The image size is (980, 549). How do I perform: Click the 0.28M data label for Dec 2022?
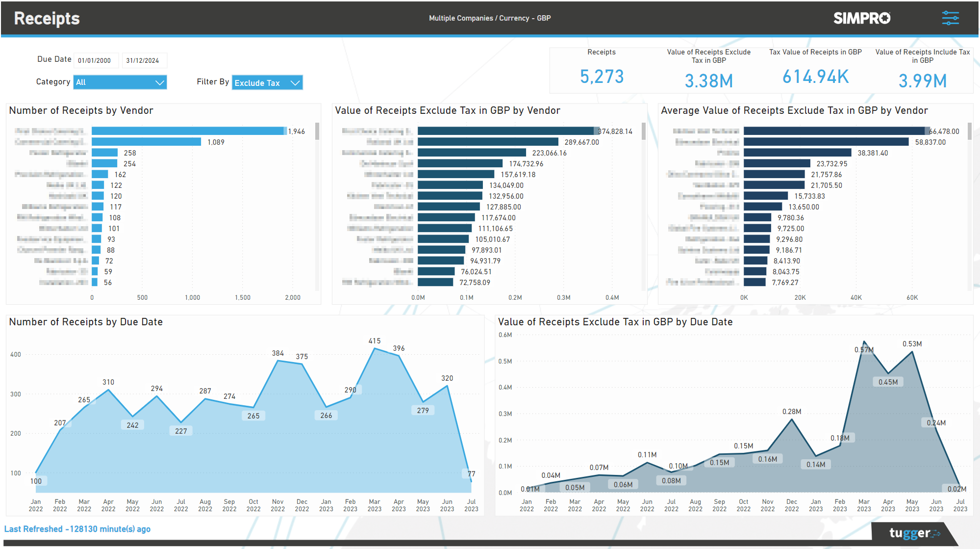pyautogui.click(x=792, y=412)
